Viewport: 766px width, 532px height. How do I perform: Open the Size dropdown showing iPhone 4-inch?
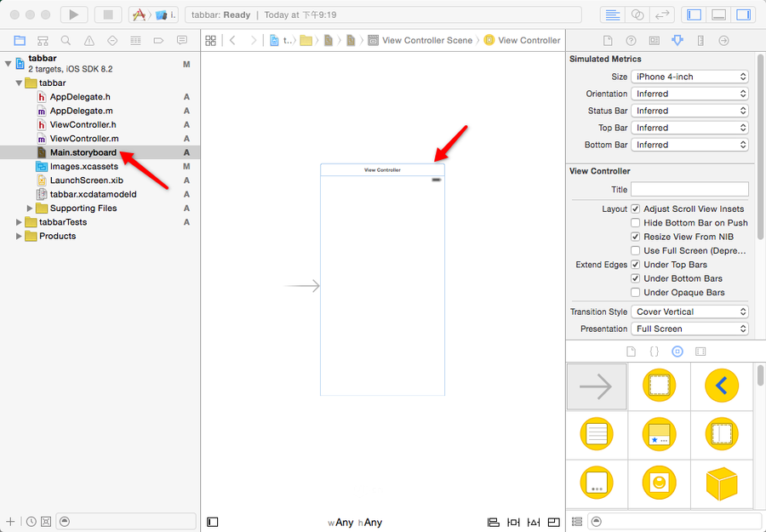pyautogui.click(x=689, y=77)
